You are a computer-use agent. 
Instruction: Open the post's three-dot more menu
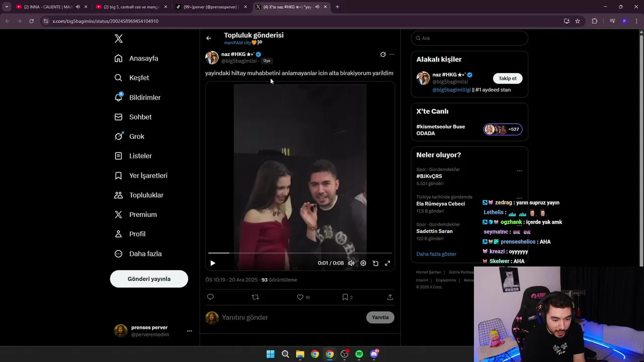click(392, 54)
